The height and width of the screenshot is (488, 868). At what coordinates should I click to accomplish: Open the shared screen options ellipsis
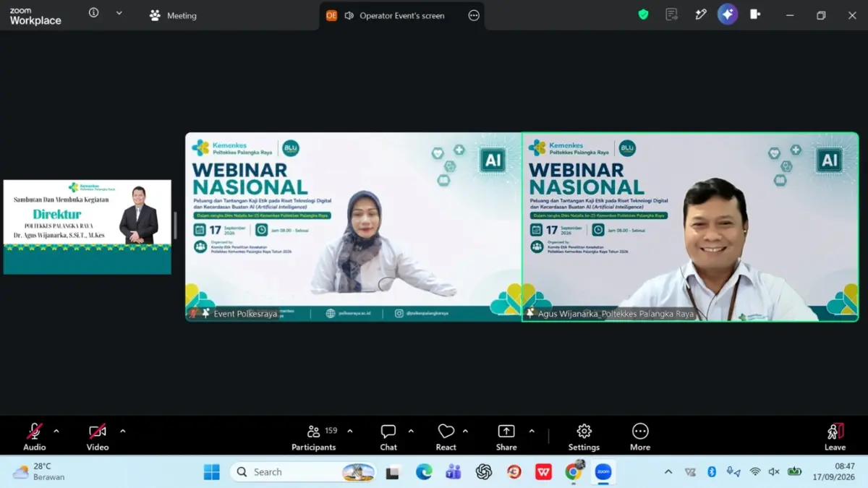click(x=474, y=15)
